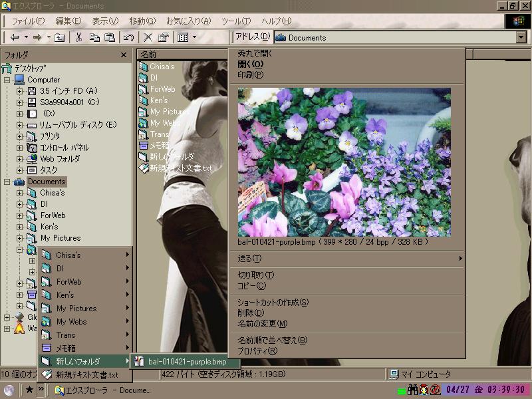Image resolution: width=532 pixels, height=399 pixels.
Task: Expand Chisa's node in folder tree
Action: click(20, 193)
